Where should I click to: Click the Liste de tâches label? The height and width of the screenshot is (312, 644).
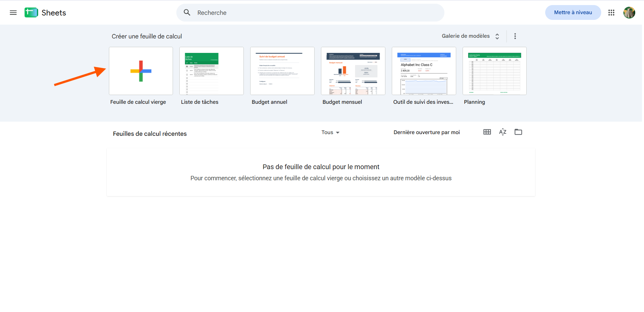200,102
